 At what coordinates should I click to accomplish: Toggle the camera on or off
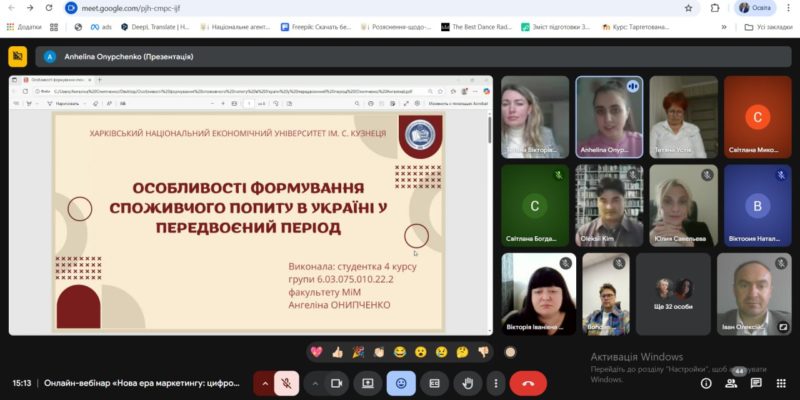click(x=336, y=383)
